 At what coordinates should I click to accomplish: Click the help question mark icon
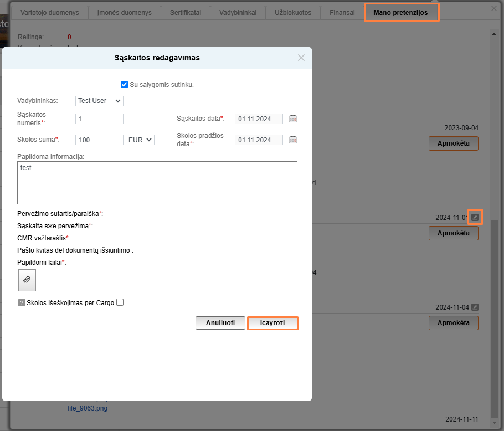point(22,303)
